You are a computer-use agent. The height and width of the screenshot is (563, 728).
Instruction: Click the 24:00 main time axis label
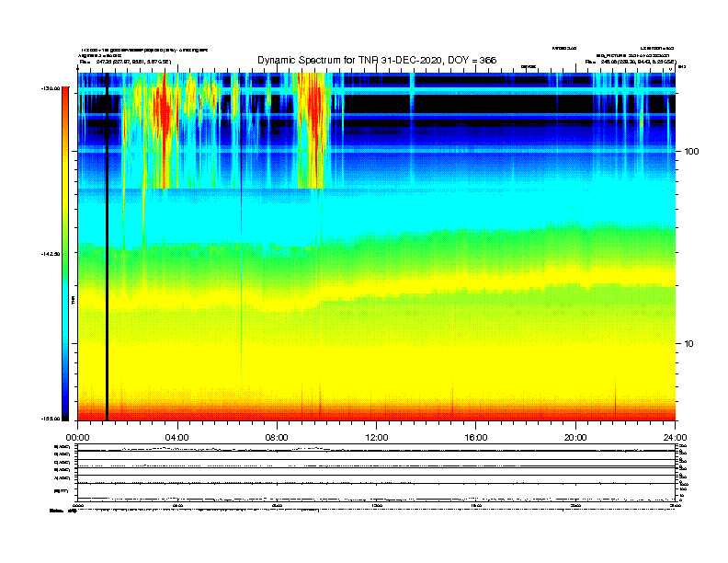tap(675, 438)
